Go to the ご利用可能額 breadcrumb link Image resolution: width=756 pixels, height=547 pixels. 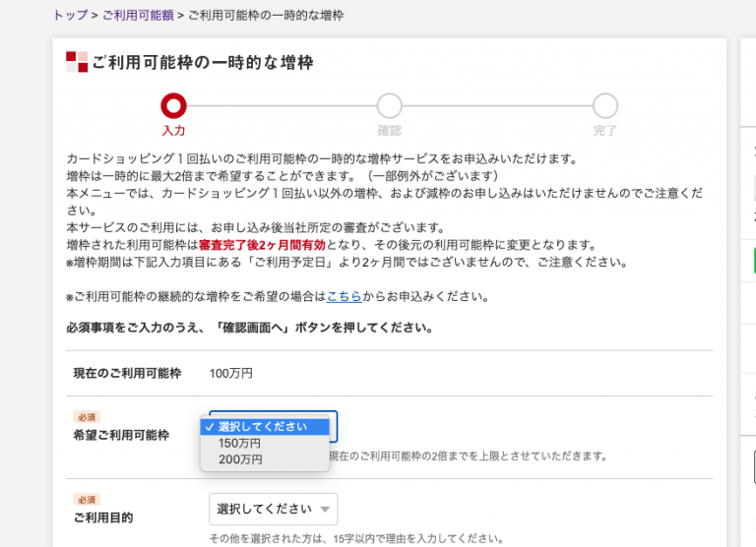138,16
